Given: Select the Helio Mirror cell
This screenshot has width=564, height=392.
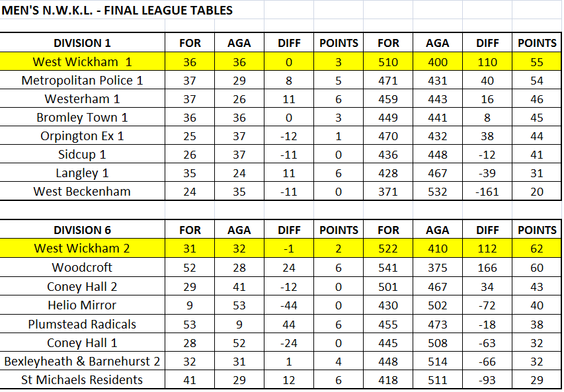Looking at the screenshot, I should (x=83, y=305).
